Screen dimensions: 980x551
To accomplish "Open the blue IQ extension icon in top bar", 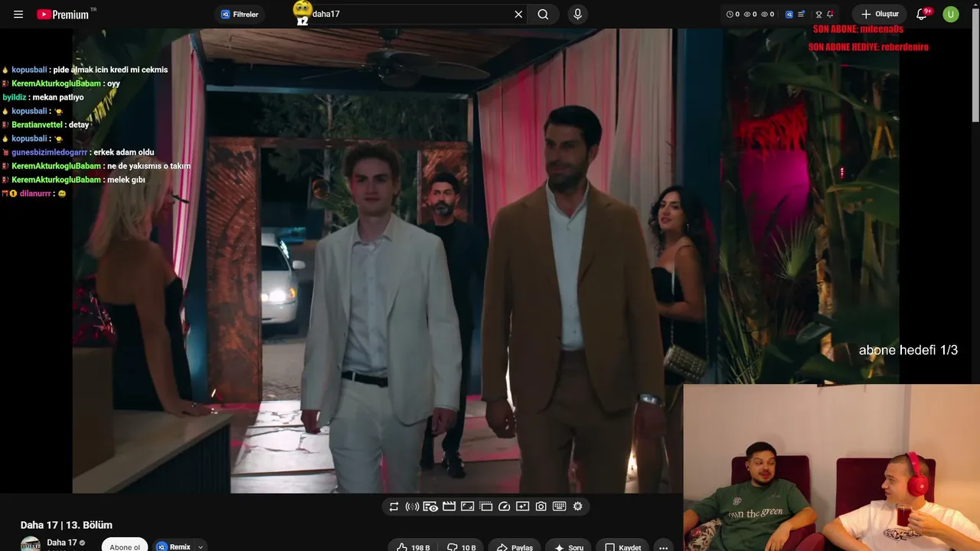I will click(789, 15).
